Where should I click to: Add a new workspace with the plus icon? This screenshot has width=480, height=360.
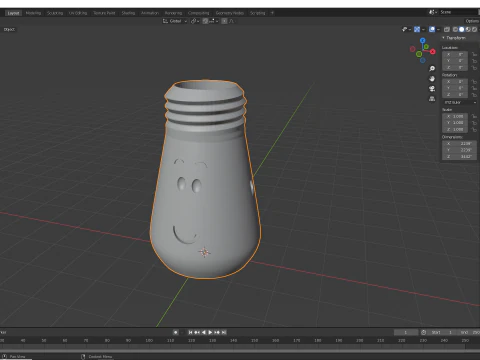tap(272, 13)
